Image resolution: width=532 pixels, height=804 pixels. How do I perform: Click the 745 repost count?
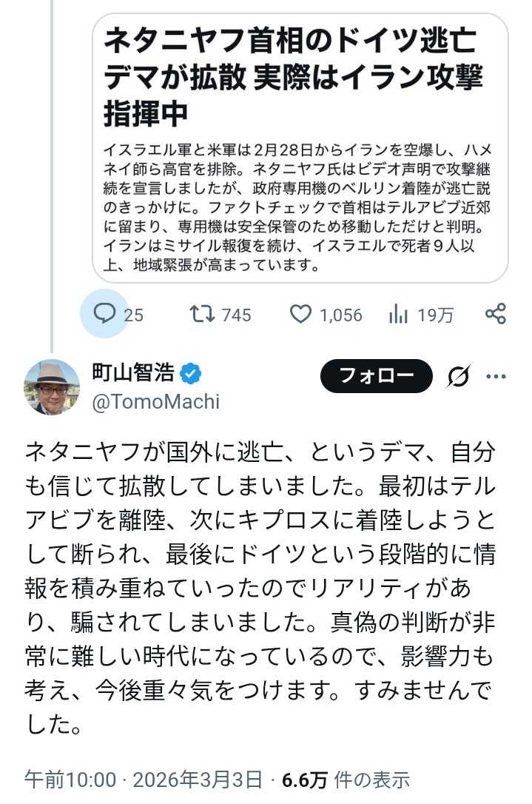coord(236,315)
